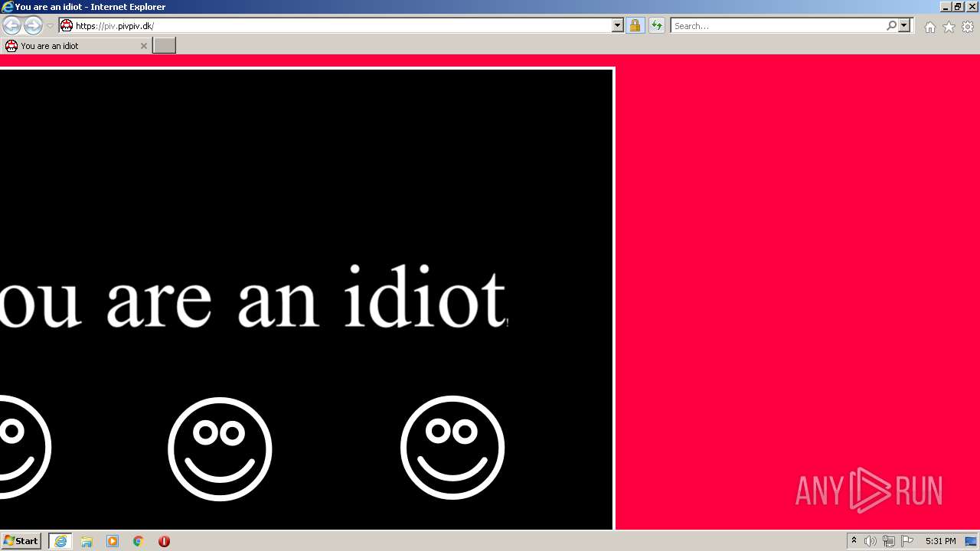This screenshot has height=551, width=980.
Task: Go back with the Back arrow button
Action: (11, 26)
